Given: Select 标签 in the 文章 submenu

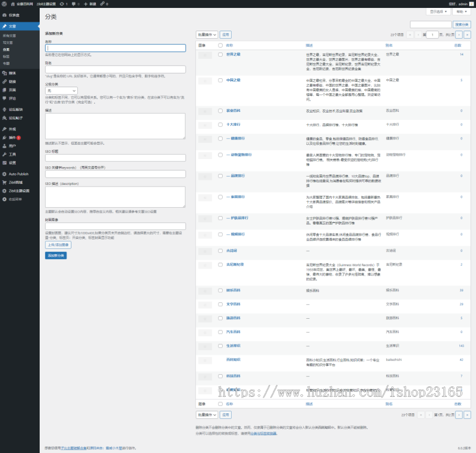Looking at the screenshot, I should (6, 56).
